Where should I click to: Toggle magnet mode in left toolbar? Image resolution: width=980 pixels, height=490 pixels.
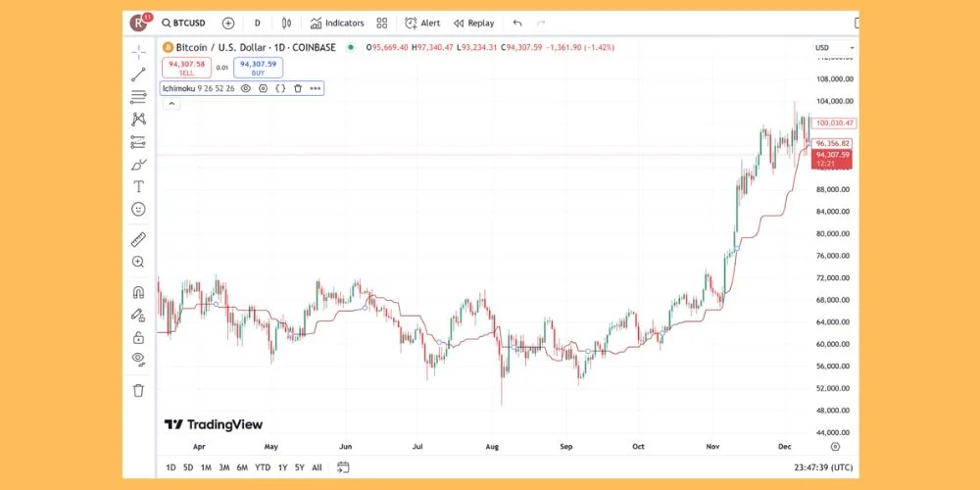tap(138, 292)
